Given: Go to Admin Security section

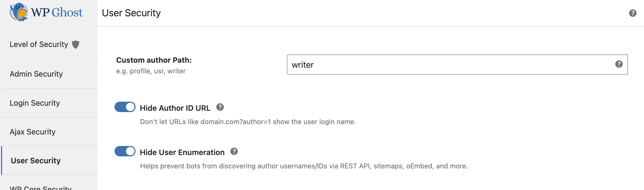Looking at the screenshot, I should tap(49, 74).
